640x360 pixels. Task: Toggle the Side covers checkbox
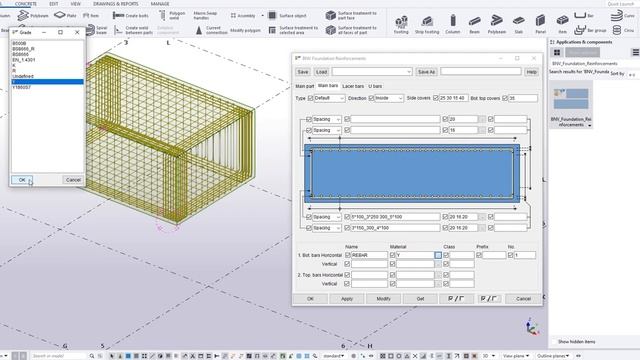click(436, 98)
